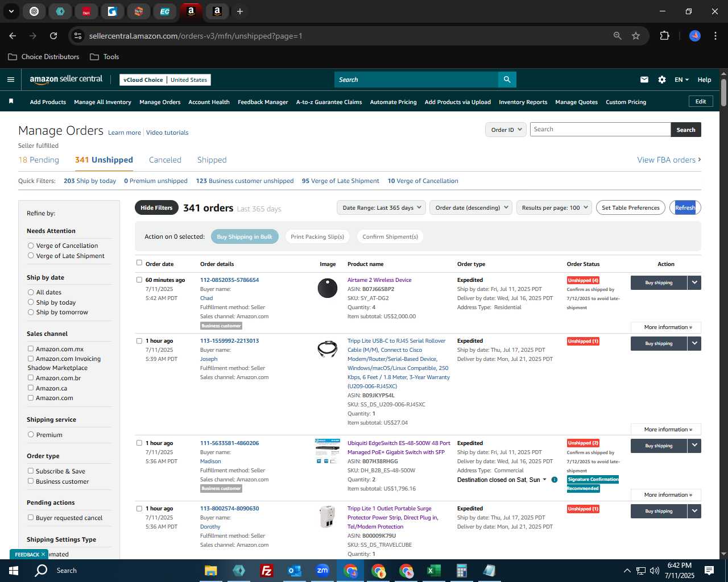Expand Destination closed on Sat, Sun dropdown
This screenshot has width=728, height=582.
pyautogui.click(x=501, y=480)
